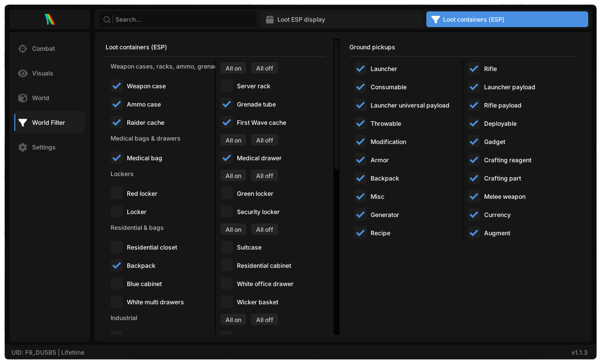Click the rainbow logo icon at top left

pyautogui.click(x=49, y=19)
